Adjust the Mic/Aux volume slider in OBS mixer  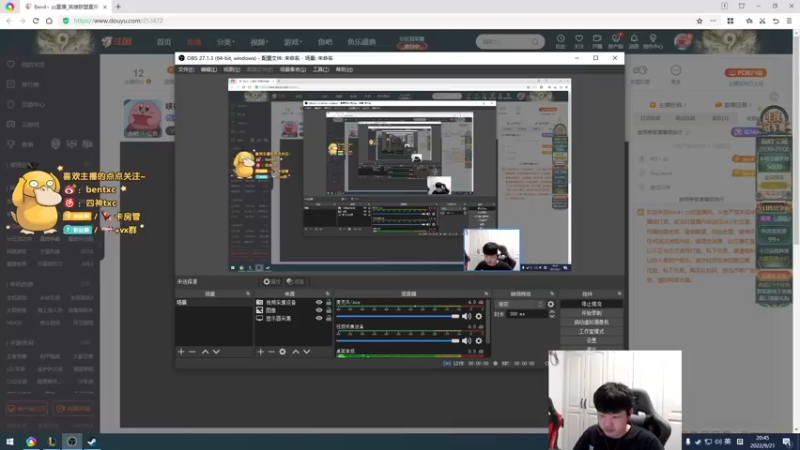pos(397,316)
